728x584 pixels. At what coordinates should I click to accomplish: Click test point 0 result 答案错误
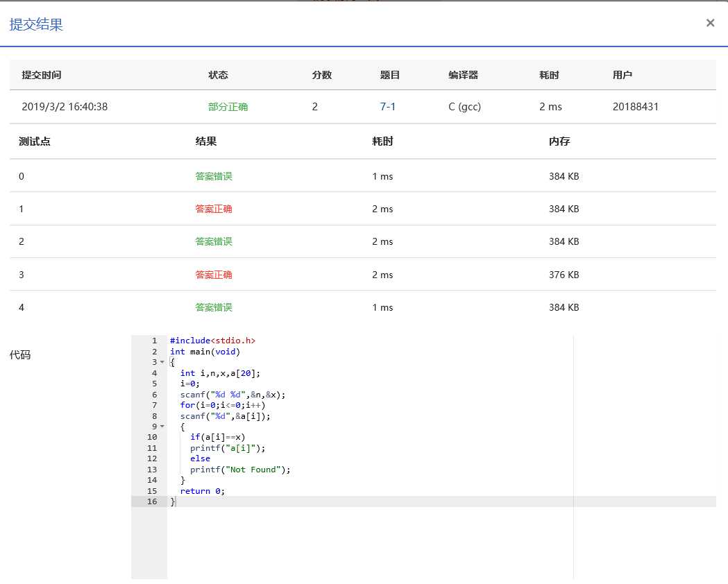click(214, 176)
